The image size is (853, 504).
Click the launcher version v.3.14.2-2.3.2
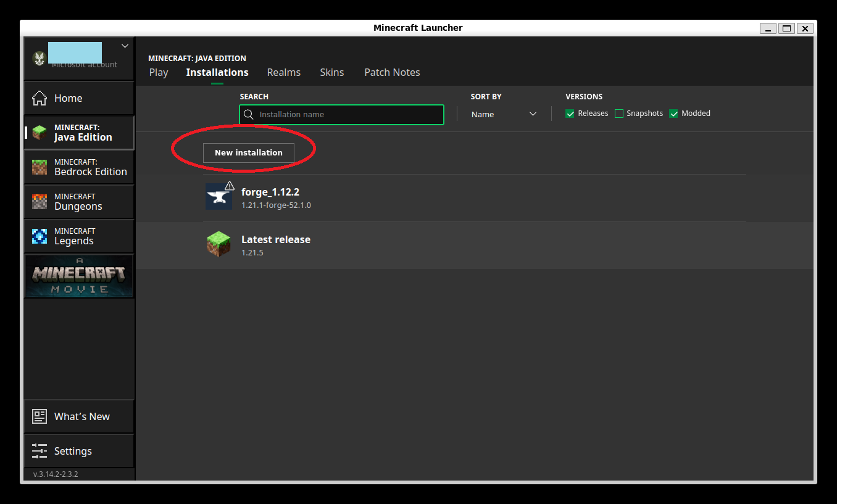(x=56, y=474)
